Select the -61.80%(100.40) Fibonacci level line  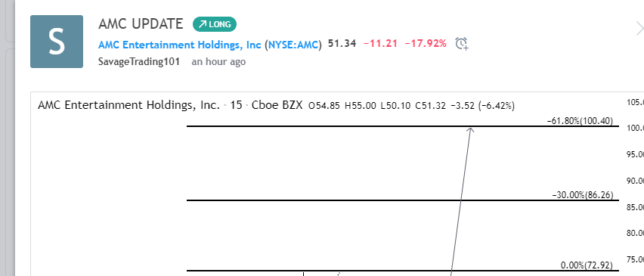click(402, 126)
